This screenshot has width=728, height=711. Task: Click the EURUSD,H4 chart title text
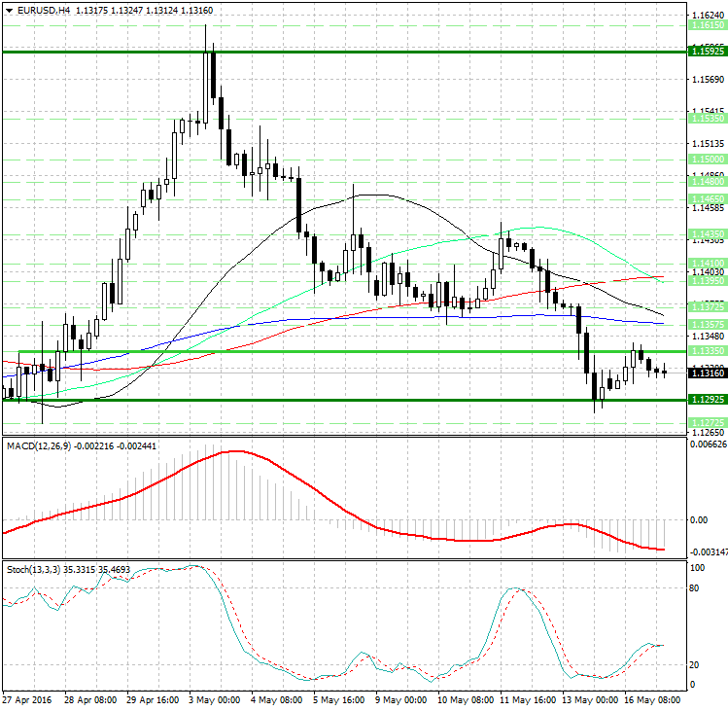click(x=44, y=11)
